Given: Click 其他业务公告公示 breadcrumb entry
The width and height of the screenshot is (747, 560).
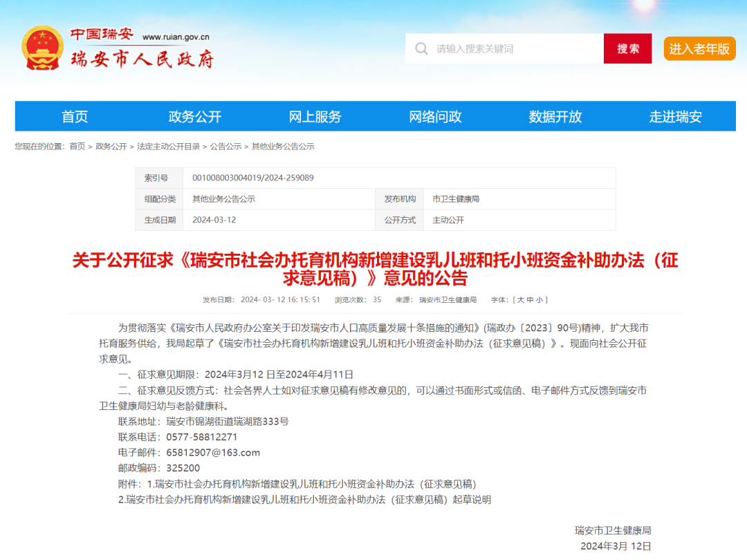Looking at the screenshot, I should tap(285, 146).
